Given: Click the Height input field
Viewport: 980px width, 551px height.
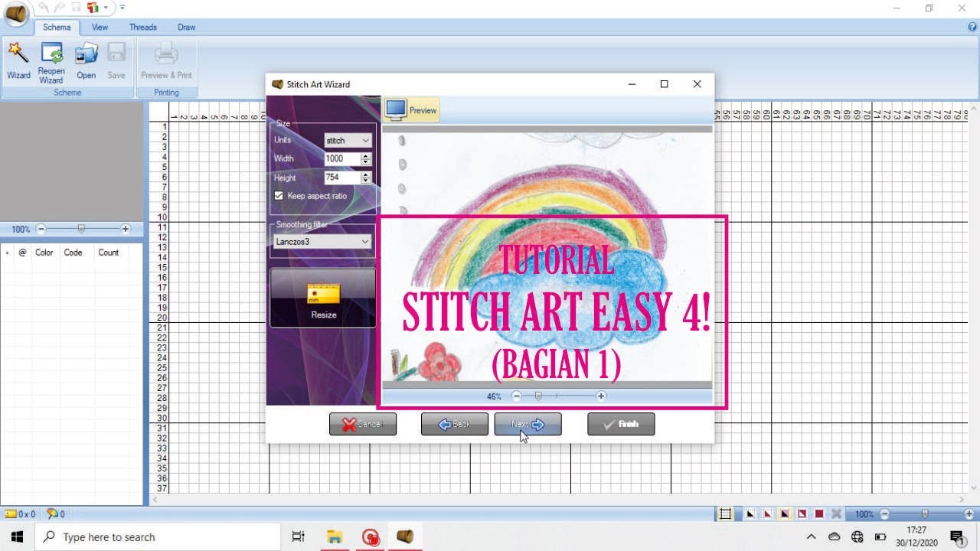Looking at the screenshot, I should [x=342, y=178].
